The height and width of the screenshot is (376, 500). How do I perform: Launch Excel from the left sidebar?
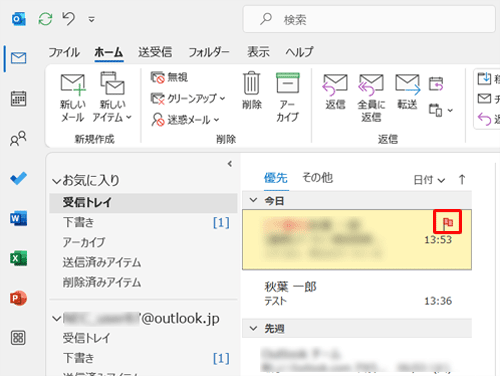[18, 258]
